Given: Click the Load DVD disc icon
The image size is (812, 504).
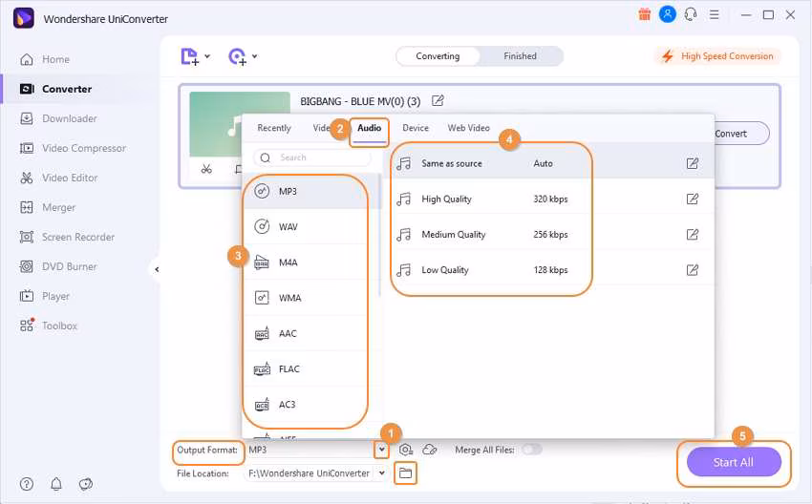Looking at the screenshot, I should point(237,56).
